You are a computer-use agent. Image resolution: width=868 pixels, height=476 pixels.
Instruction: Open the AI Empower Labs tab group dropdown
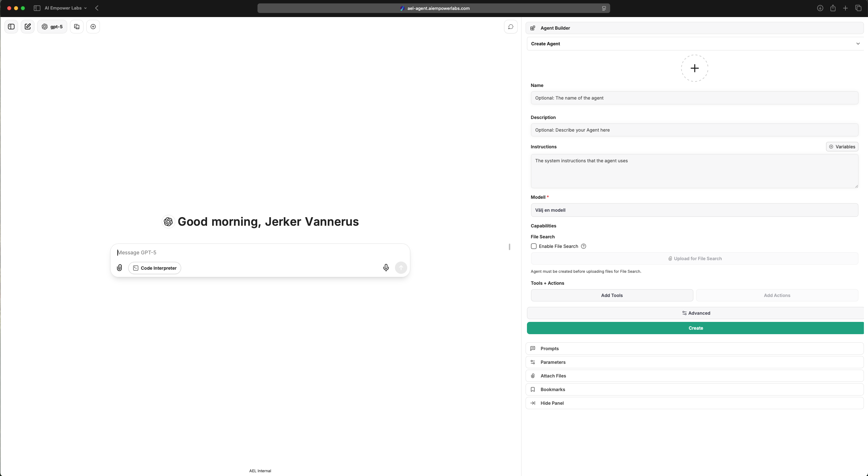click(x=65, y=8)
